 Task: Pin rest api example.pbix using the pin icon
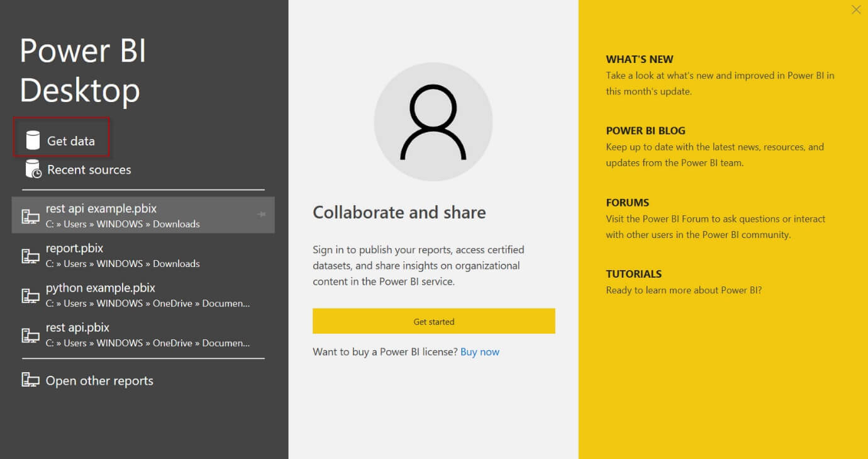(262, 215)
